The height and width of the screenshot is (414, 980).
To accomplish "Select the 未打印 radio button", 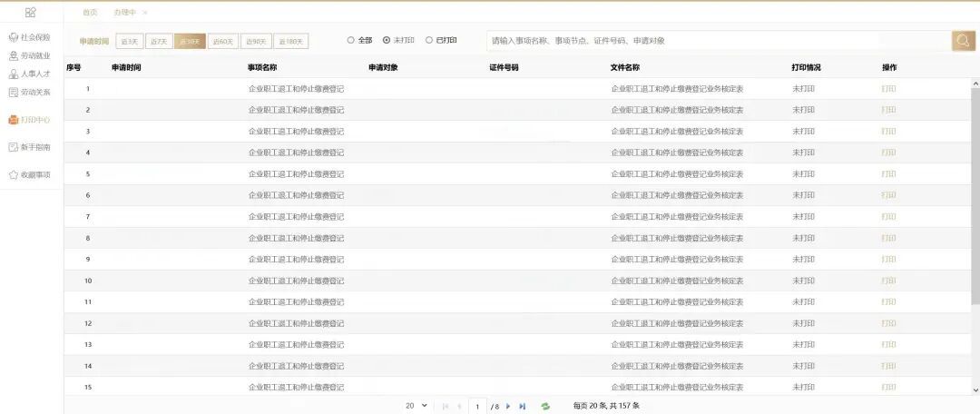I will 387,41.
